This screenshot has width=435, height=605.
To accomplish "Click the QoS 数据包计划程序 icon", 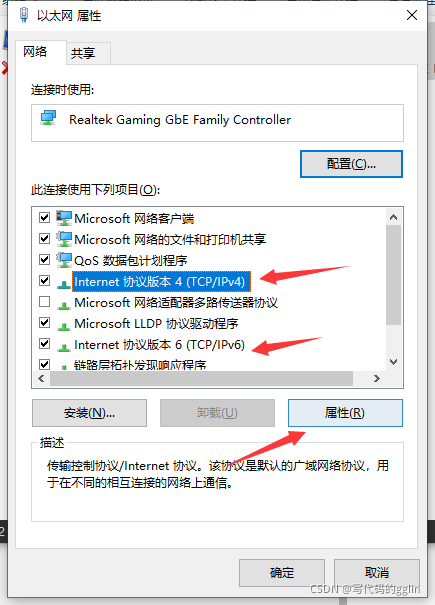I will [x=64, y=260].
